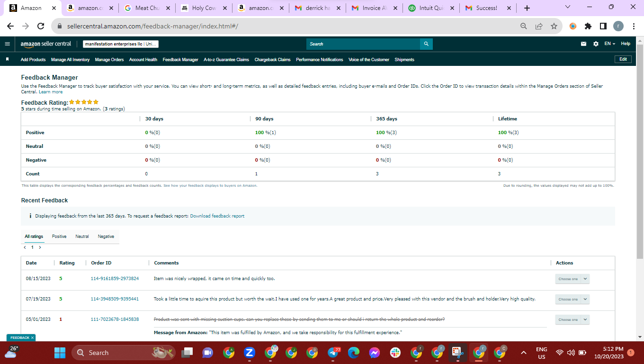Viewport: 644px width, 364px height.
Task: Go to the previous feedback page
Action: [x=25, y=247]
